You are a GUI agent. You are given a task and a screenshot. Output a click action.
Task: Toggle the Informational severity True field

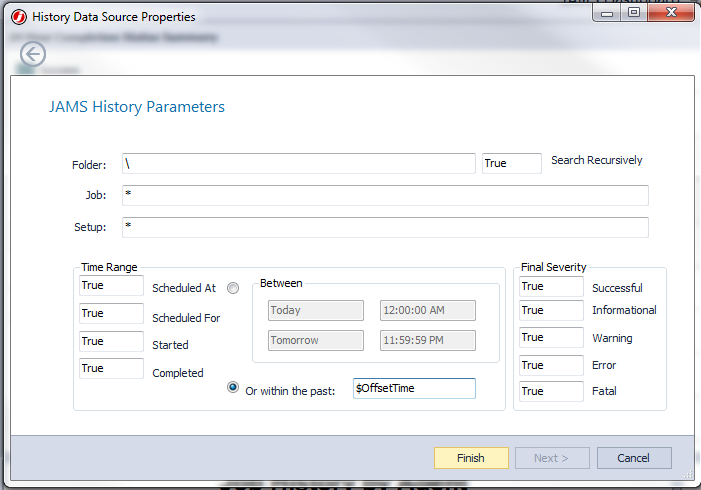pos(551,310)
